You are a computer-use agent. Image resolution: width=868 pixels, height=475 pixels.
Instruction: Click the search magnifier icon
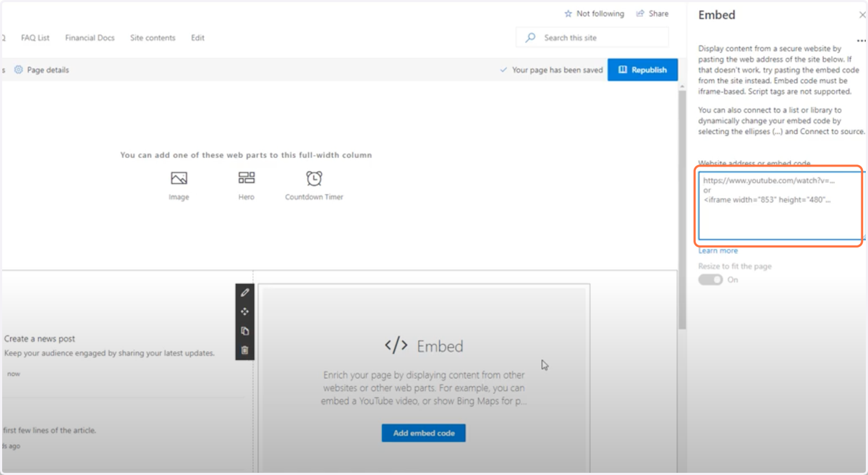pyautogui.click(x=531, y=38)
